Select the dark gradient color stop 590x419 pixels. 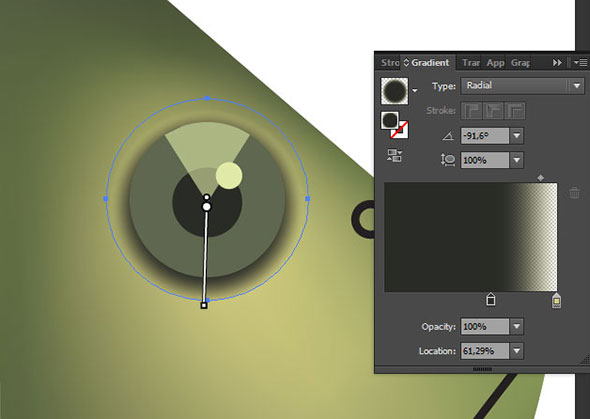click(490, 300)
